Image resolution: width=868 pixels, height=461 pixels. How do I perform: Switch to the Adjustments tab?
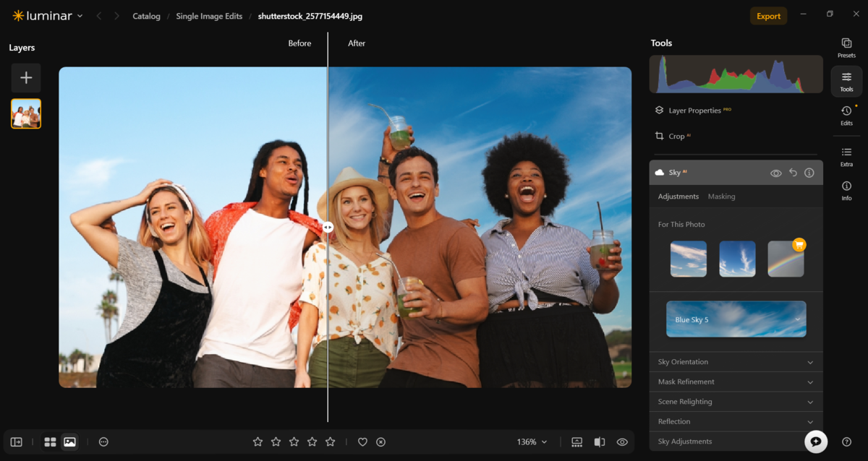(678, 197)
